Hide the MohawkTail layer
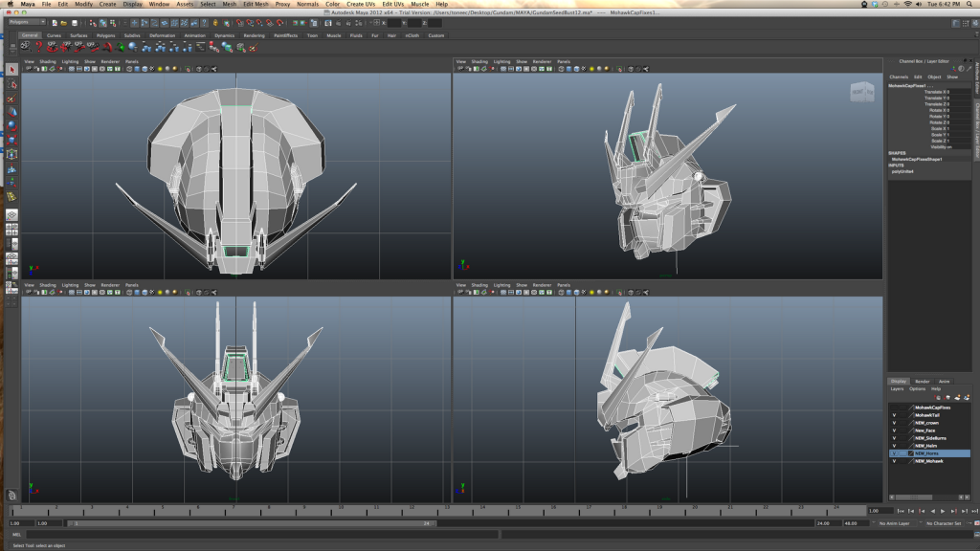Image resolution: width=980 pixels, height=551 pixels. (x=894, y=415)
